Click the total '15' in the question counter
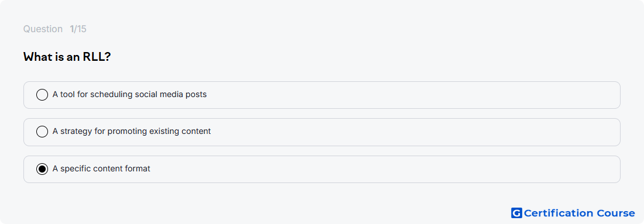This screenshot has height=224, width=644. point(82,29)
